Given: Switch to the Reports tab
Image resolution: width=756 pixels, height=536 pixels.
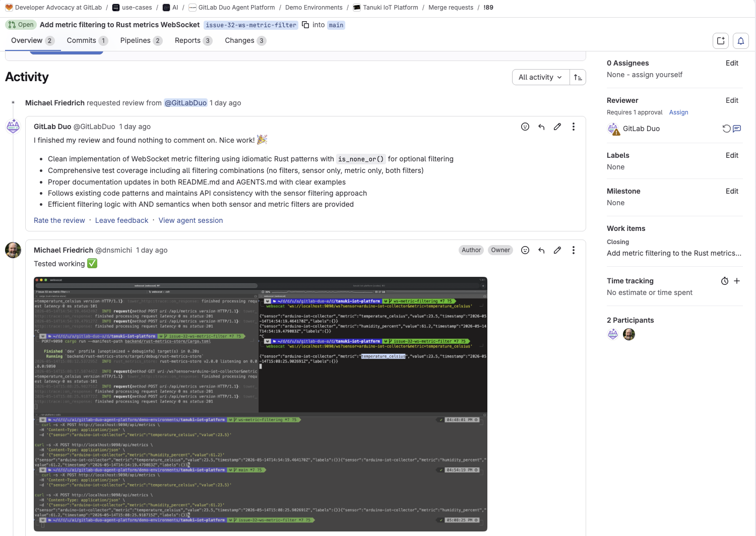Looking at the screenshot, I should pos(194,40).
